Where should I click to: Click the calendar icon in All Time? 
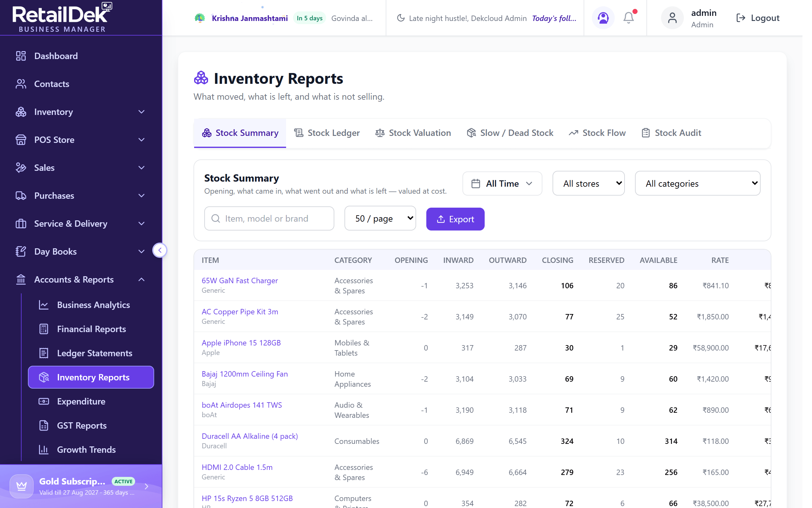click(x=475, y=184)
